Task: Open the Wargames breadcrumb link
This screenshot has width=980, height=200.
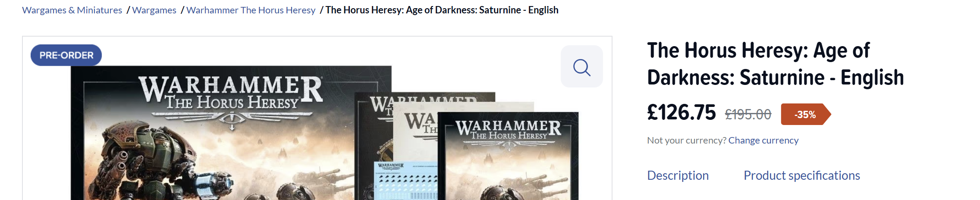Action: coord(154,10)
